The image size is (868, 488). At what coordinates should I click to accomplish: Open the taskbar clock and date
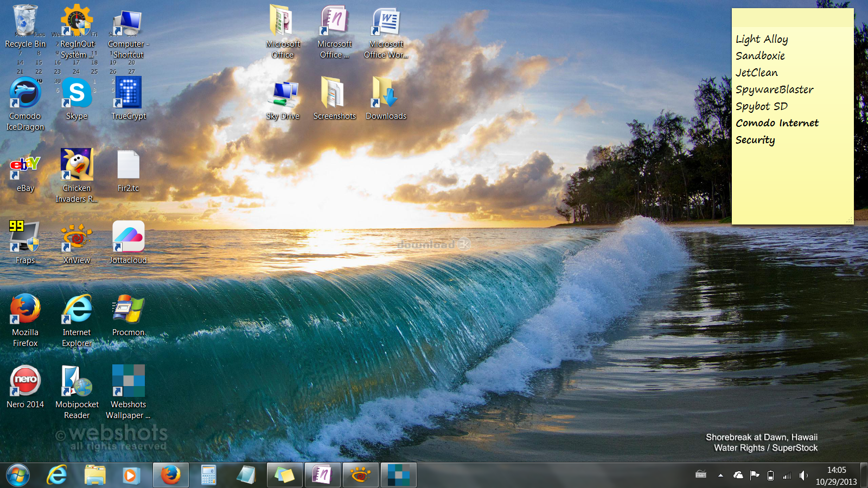click(836, 476)
